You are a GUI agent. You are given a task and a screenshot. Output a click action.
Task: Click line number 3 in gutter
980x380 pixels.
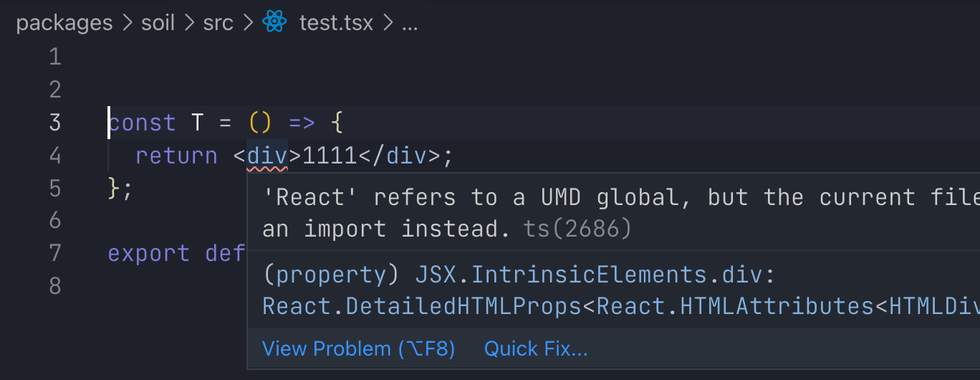(x=55, y=123)
